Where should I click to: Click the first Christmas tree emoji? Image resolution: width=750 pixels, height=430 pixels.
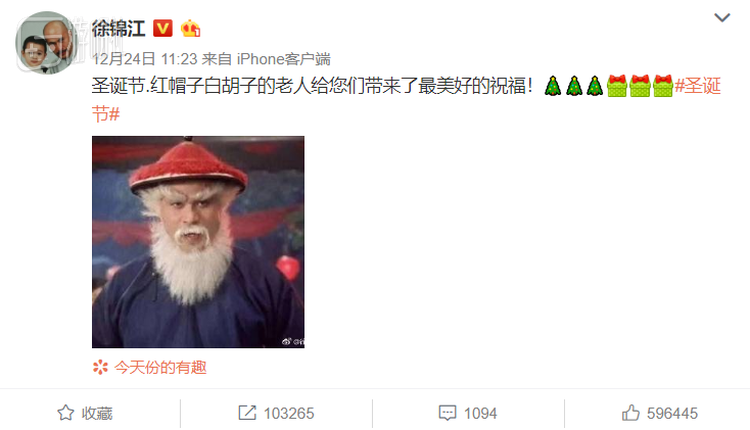[552, 86]
